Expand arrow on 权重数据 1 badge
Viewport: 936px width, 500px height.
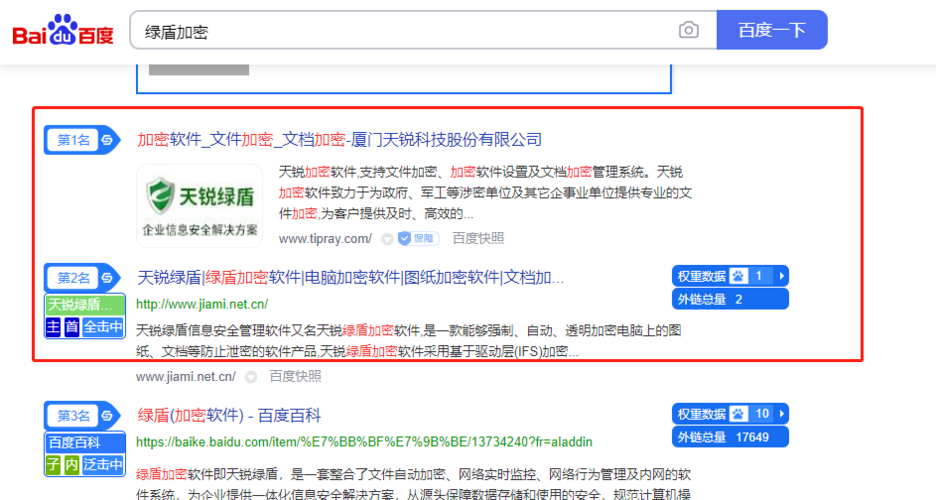[x=781, y=276]
